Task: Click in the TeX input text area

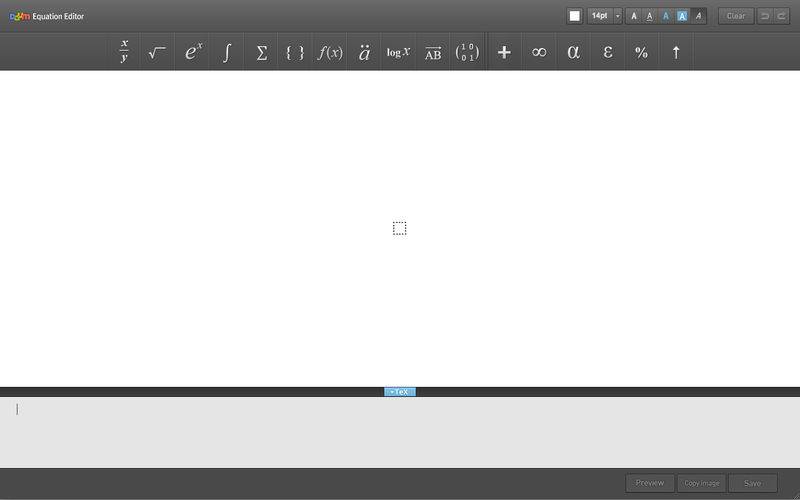Action: point(400,432)
